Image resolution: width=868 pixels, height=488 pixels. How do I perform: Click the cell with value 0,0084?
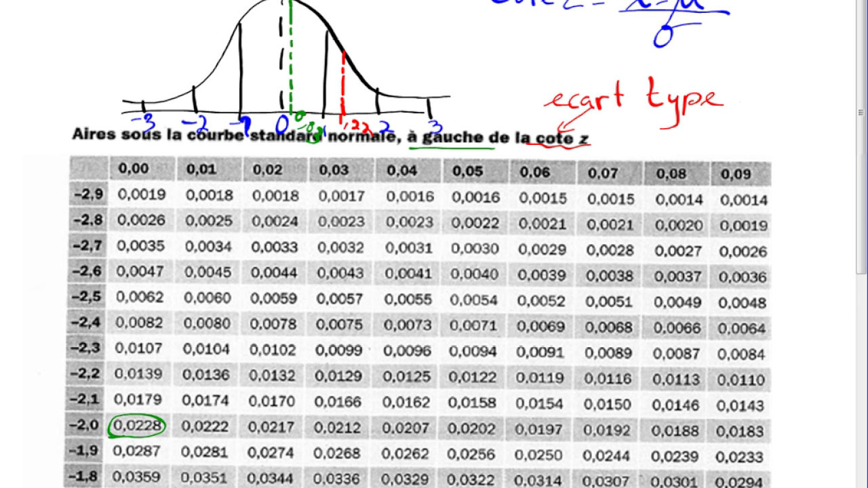(741, 354)
